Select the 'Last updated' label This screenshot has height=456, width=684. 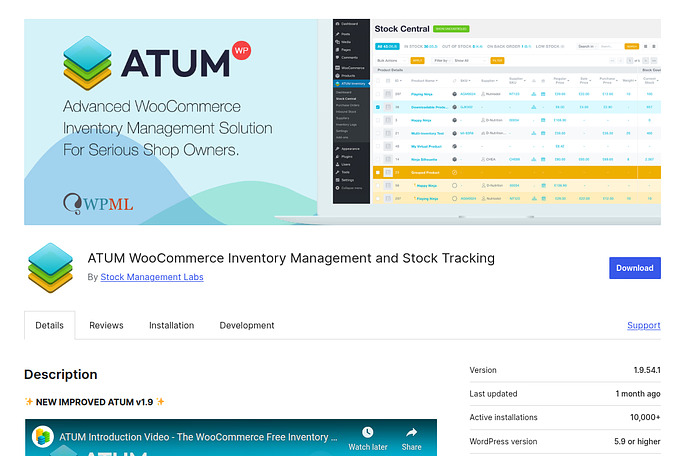click(x=493, y=394)
